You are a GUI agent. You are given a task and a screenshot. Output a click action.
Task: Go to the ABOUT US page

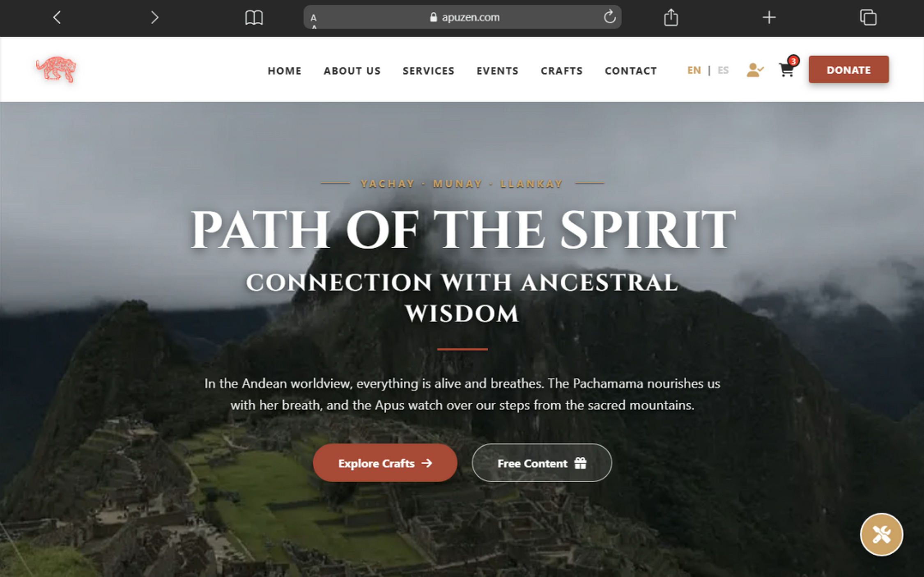352,71
